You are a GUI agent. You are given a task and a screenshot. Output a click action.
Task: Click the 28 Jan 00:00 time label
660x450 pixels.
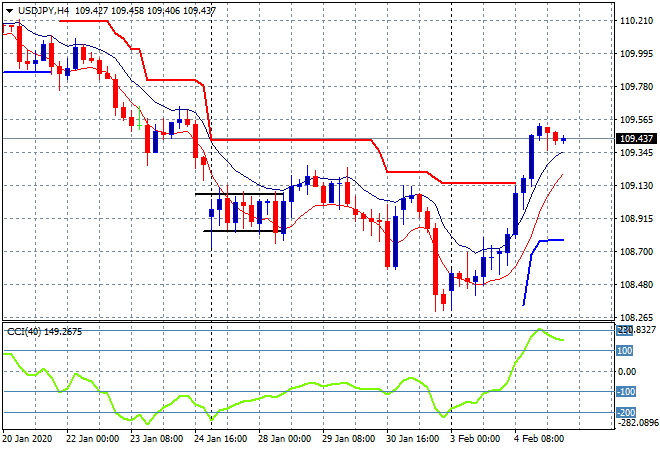pyautogui.click(x=285, y=439)
